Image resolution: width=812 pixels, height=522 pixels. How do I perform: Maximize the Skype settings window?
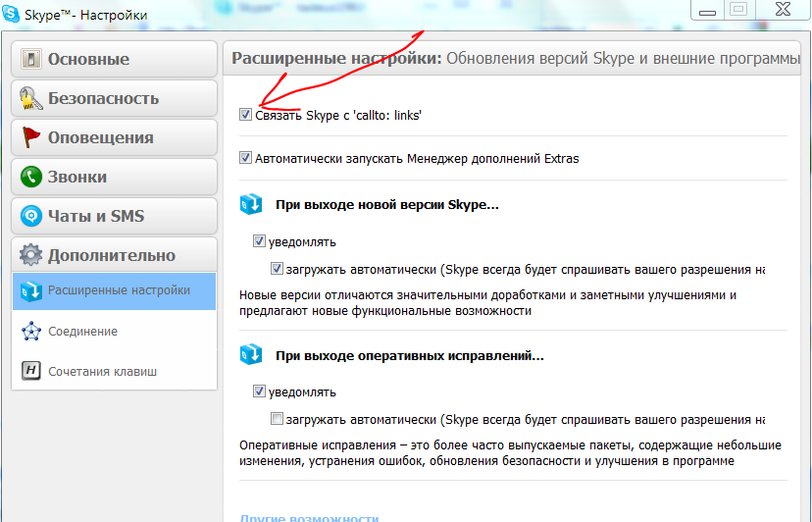coord(738,10)
